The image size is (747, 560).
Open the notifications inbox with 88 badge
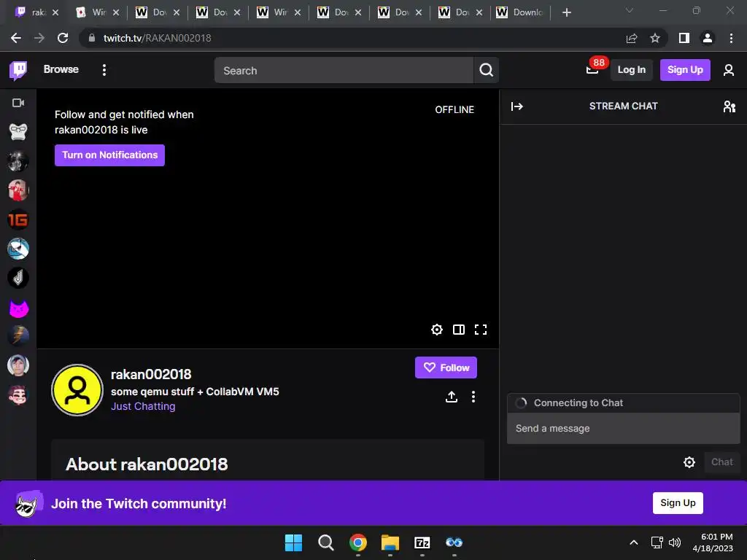click(x=592, y=70)
